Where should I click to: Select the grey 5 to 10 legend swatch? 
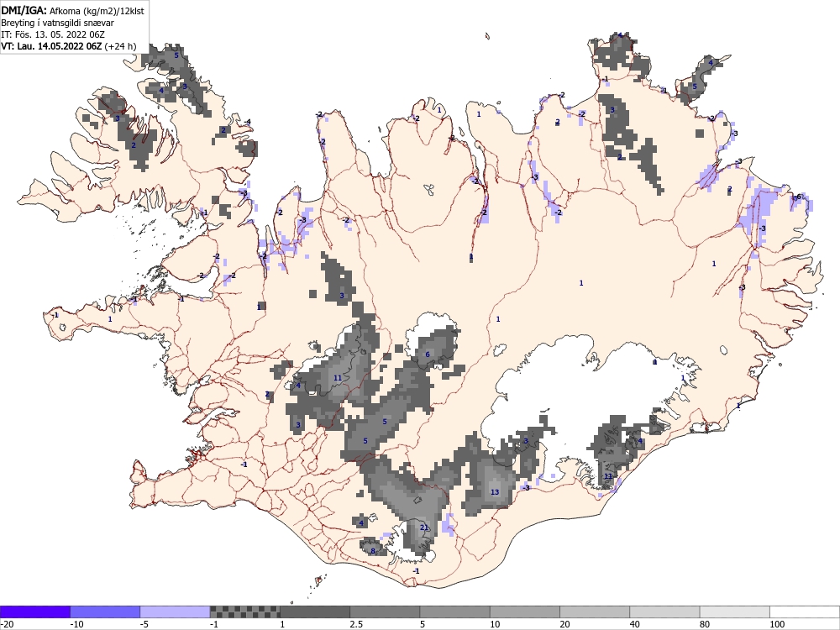point(454,612)
